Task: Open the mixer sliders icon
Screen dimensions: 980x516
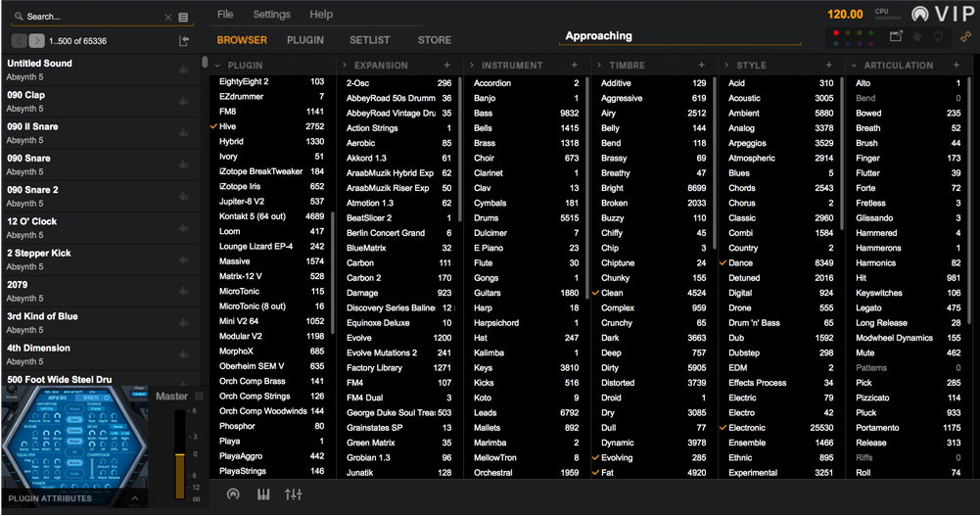Action: [x=293, y=494]
